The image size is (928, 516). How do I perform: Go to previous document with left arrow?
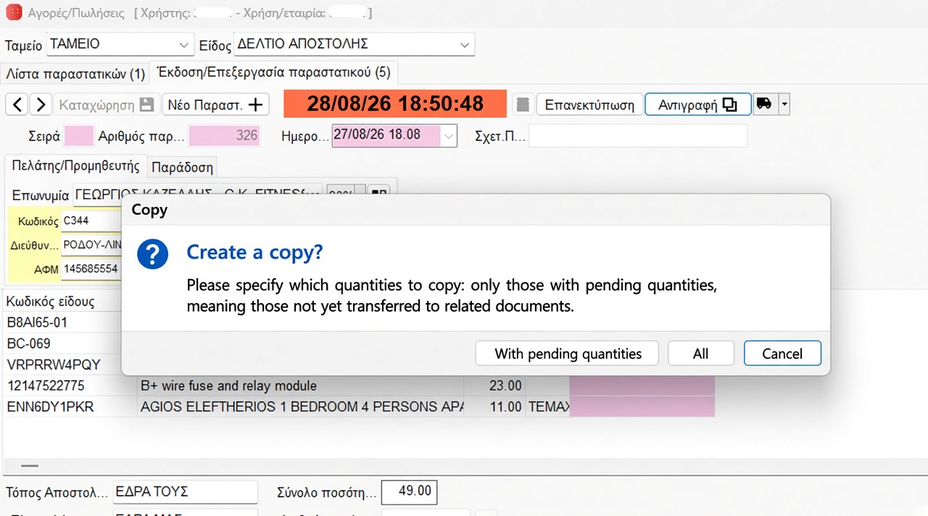click(18, 105)
